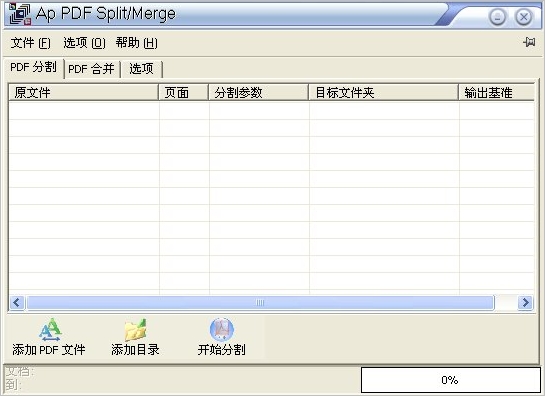The width and height of the screenshot is (545, 396).
Task: Click the 输出基准 column header
Action: tap(497, 92)
